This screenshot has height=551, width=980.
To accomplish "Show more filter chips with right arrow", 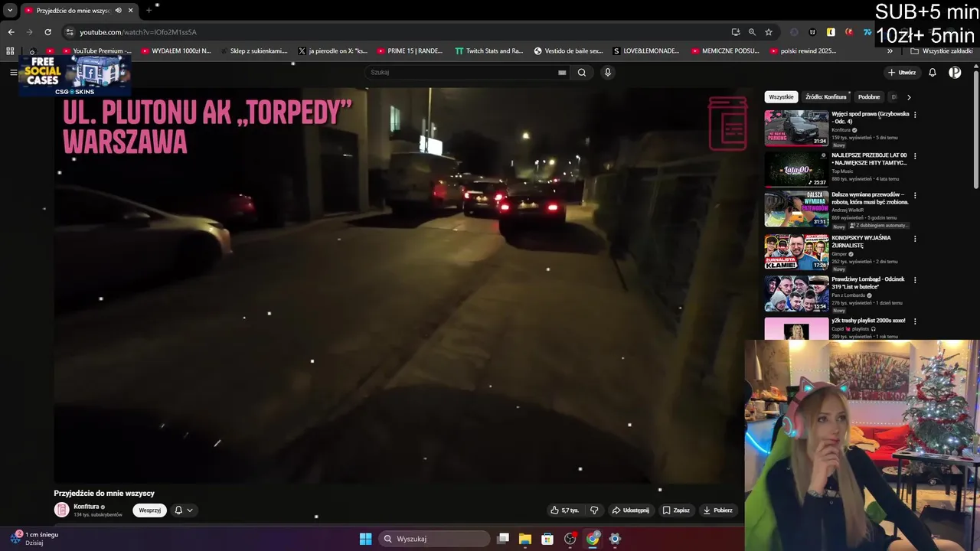I will (909, 97).
